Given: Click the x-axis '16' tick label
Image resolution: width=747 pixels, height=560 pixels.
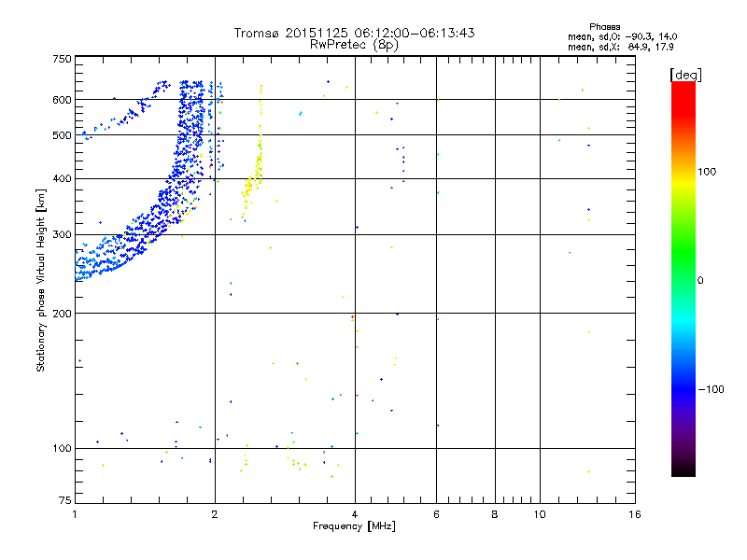Looking at the screenshot, I should click(635, 514).
